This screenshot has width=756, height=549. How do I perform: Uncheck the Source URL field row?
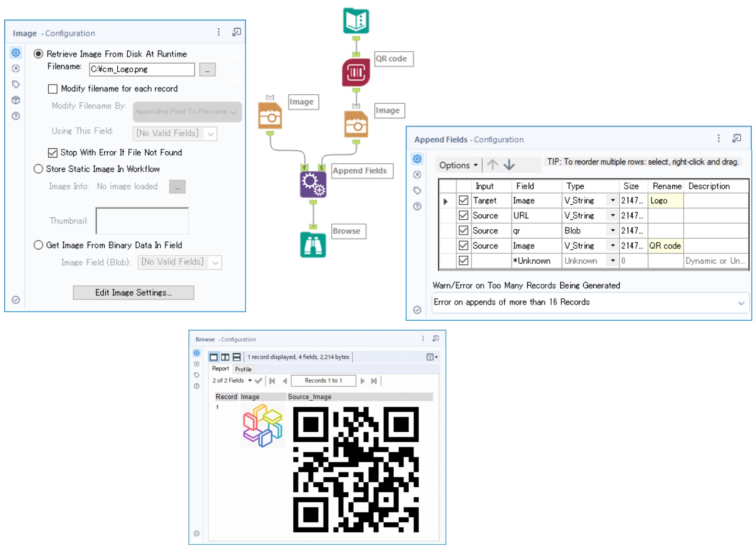[463, 215]
